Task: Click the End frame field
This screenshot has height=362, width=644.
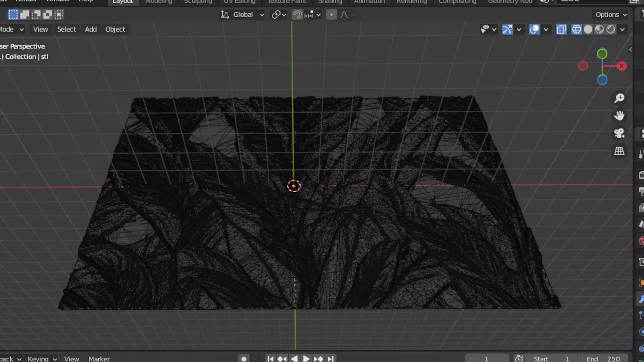Action: pos(603,359)
